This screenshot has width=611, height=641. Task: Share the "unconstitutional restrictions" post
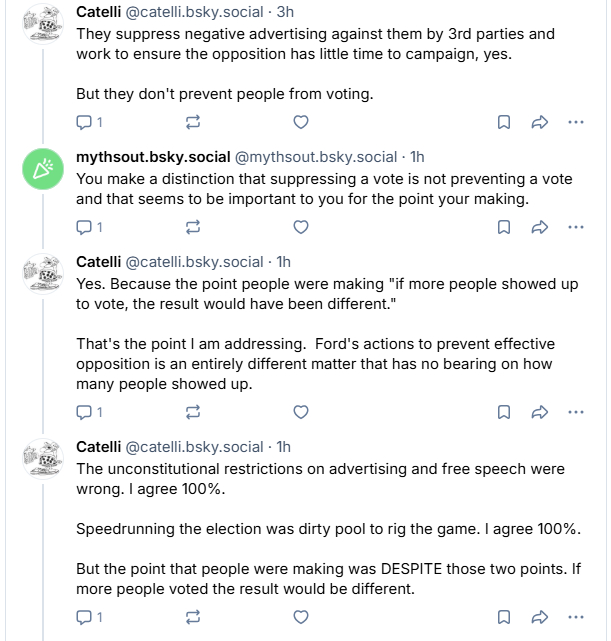[539, 617]
